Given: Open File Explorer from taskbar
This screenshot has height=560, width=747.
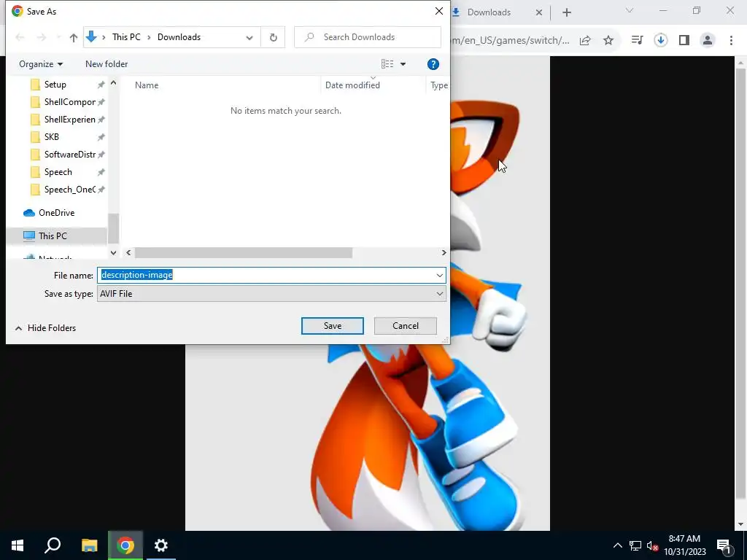Looking at the screenshot, I should point(89,545).
